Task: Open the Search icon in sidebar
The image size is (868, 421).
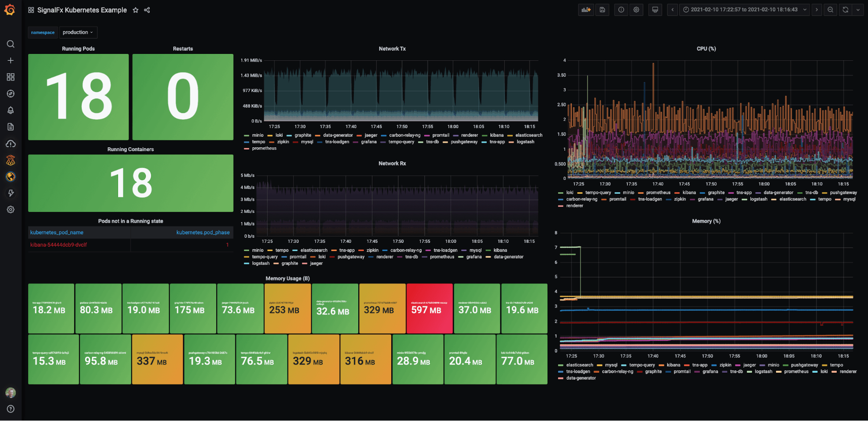Action: 10,44
